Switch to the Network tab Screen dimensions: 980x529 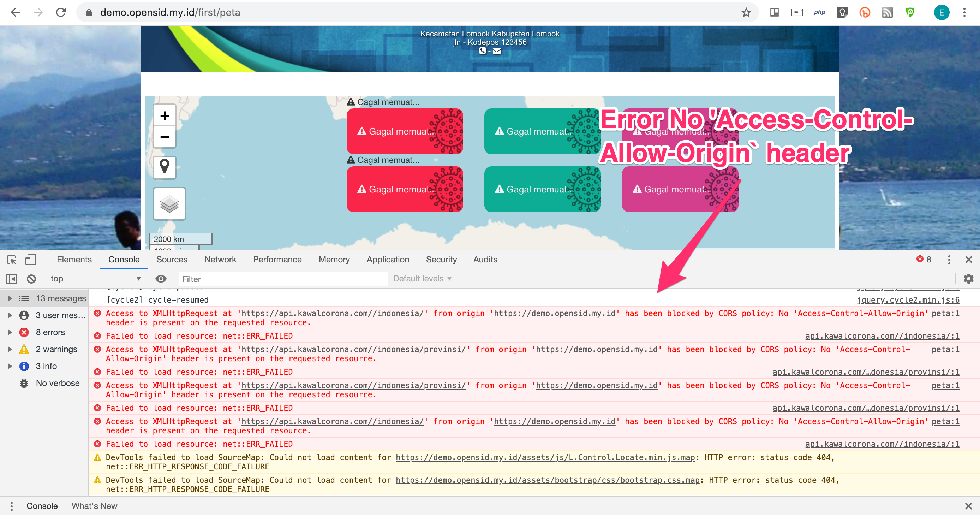tap(220, 260)
